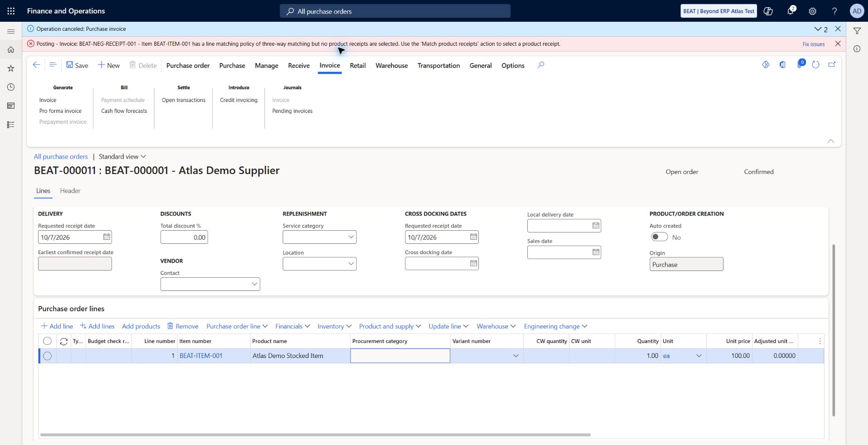Expand the Purchase order line menu
The width and height of the screenshot is (868, 445).
click(x=237, y=326)
